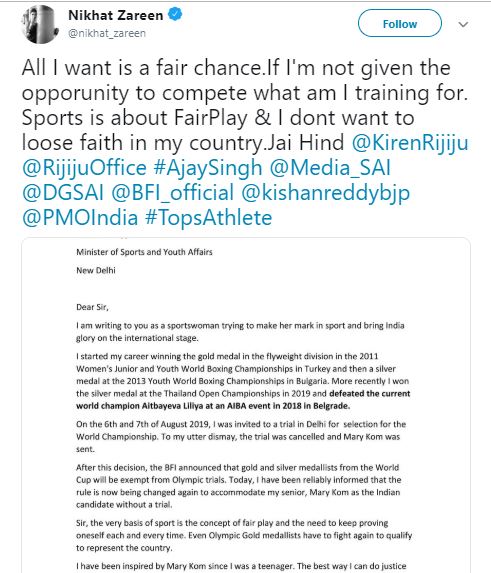Click the 'Dear Sir,' line in the letter
The height and width of the screenshot is (573, 491).
tap(92, 307)
